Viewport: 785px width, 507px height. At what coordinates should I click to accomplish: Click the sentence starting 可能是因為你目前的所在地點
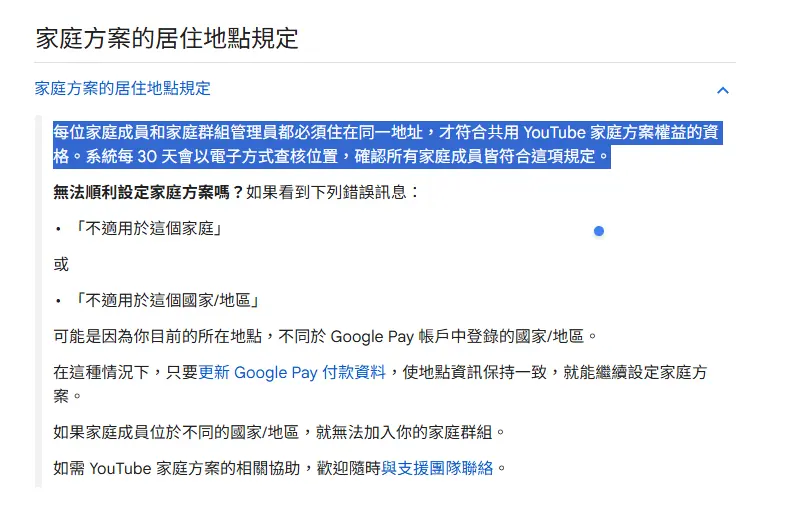point(325,336)
